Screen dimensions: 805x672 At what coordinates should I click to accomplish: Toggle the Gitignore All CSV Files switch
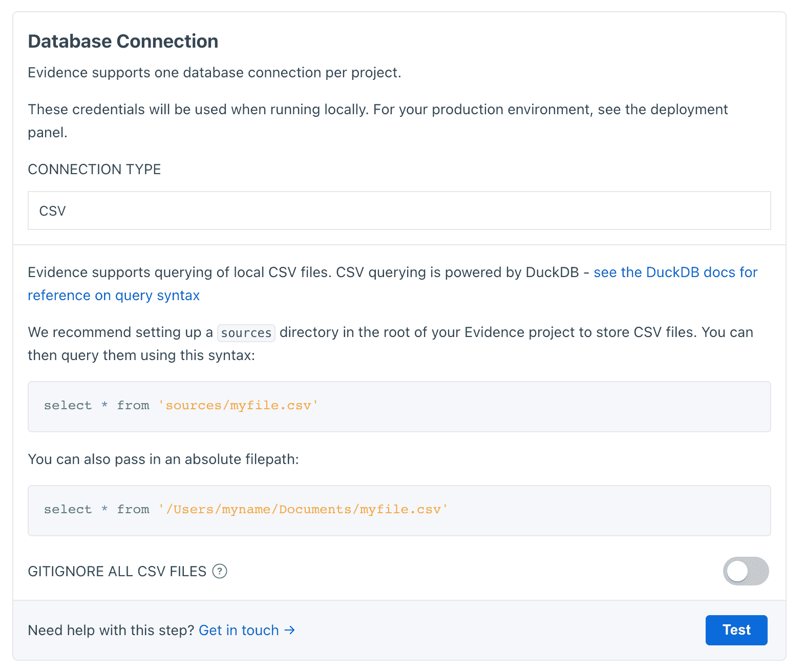tap(746, 571)
